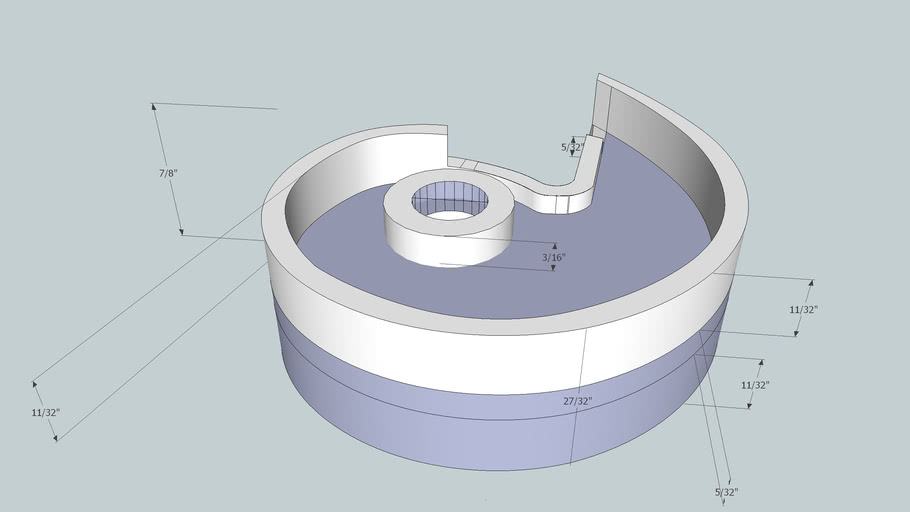Click the 5/32" label at bottom right

[725, 492]
